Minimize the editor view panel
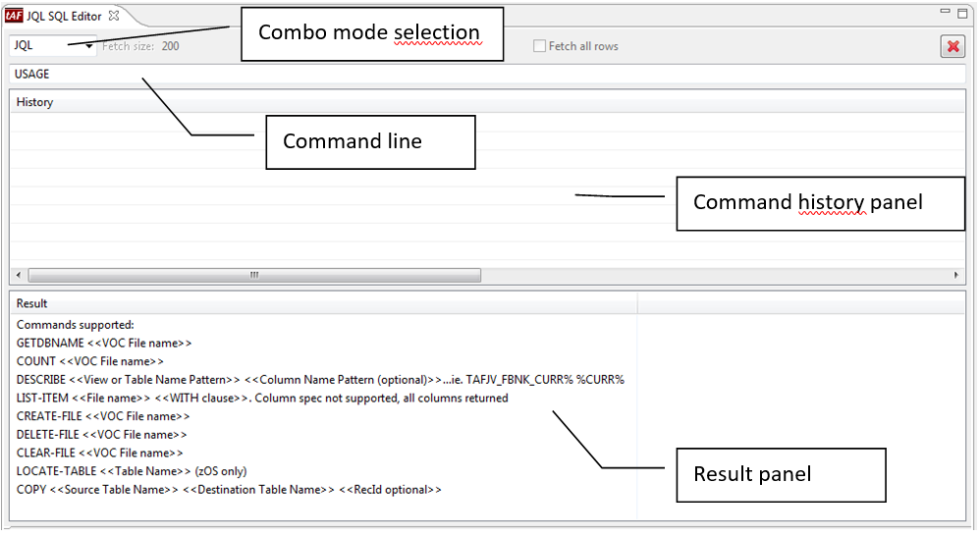 point(946,12)
